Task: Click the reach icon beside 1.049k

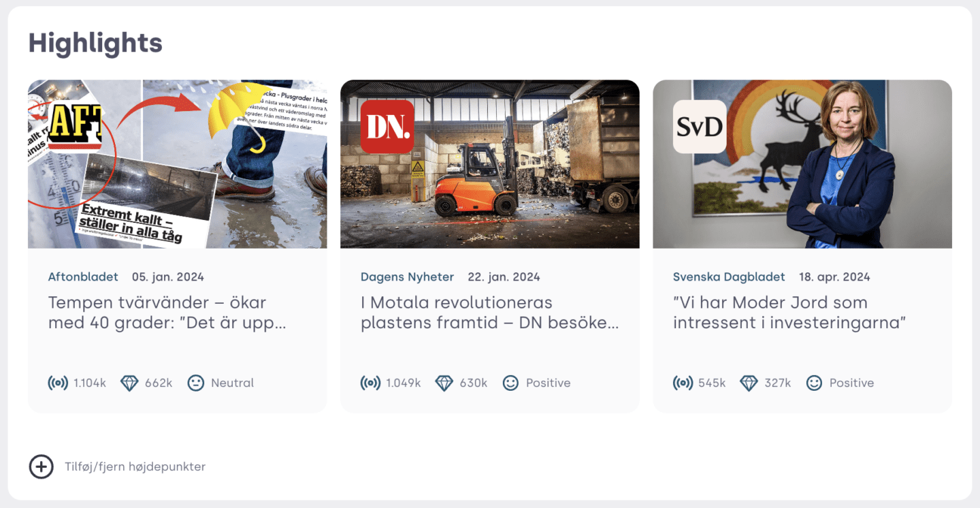Action: pyautogui.click(x=370, y=383)
